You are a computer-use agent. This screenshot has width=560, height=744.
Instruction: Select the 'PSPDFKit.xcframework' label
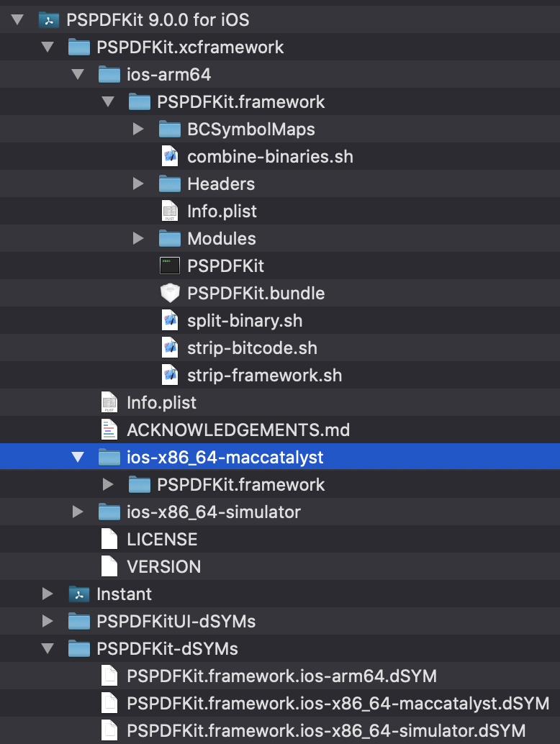click(190, 47)
